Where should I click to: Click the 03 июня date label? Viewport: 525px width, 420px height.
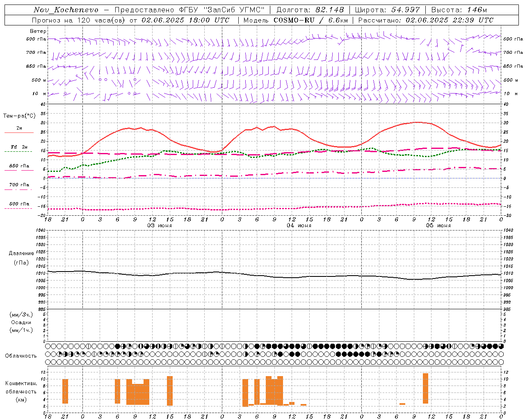point(160,226)
